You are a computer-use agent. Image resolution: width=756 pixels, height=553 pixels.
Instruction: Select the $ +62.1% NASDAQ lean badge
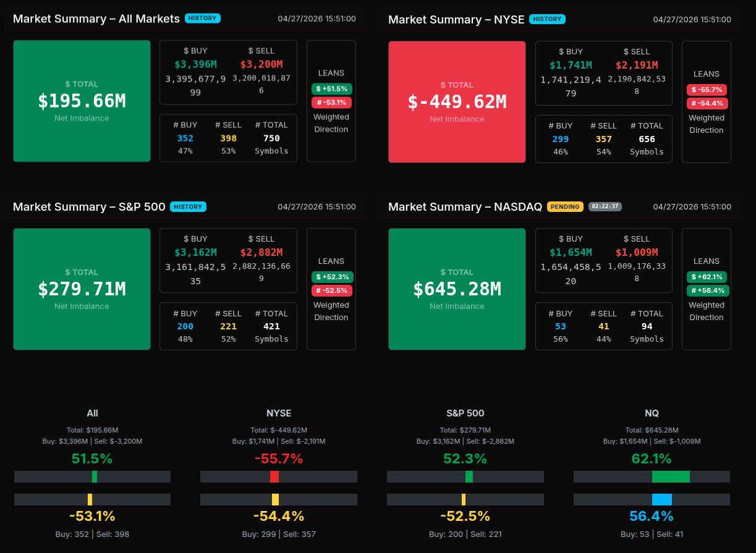(x=707, y=277)
